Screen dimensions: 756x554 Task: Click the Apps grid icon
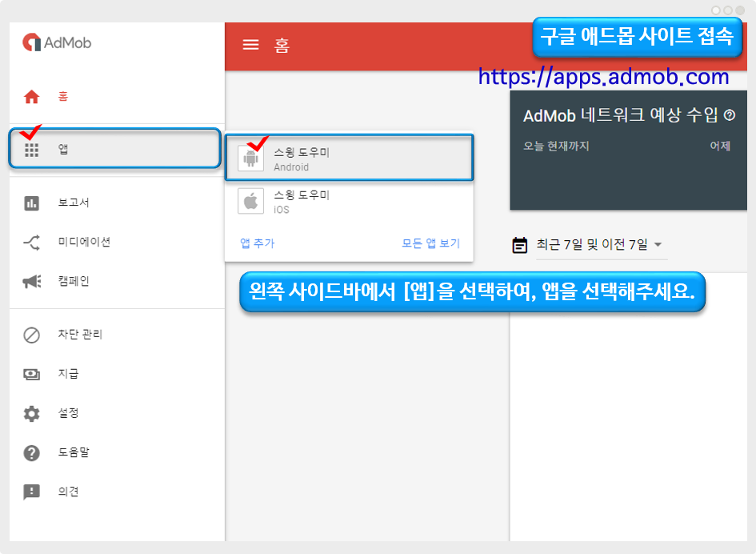[31, 150]
